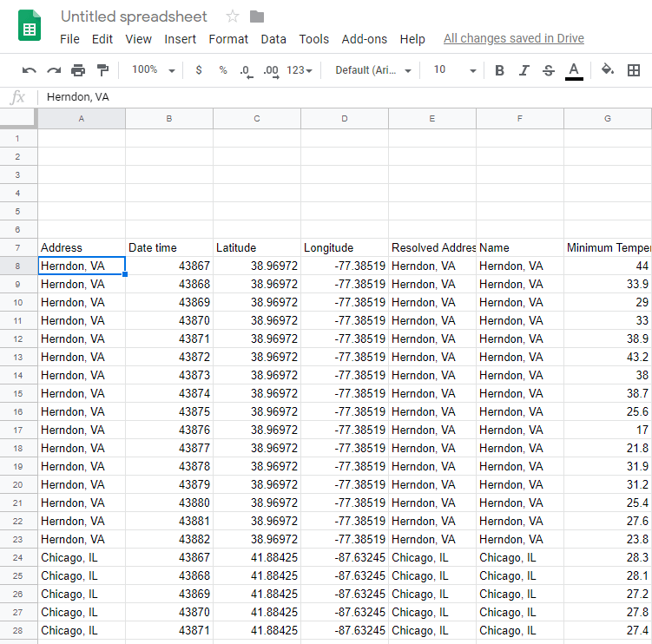
Task: Open the Add-ons menu
Action: [x=364, y=39]
